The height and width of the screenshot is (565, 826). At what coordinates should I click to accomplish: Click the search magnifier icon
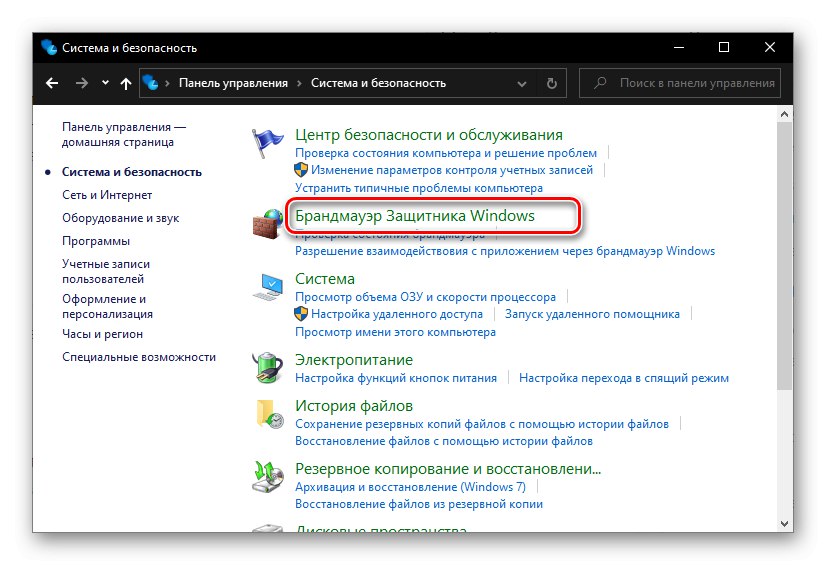(x=600, y=83)
